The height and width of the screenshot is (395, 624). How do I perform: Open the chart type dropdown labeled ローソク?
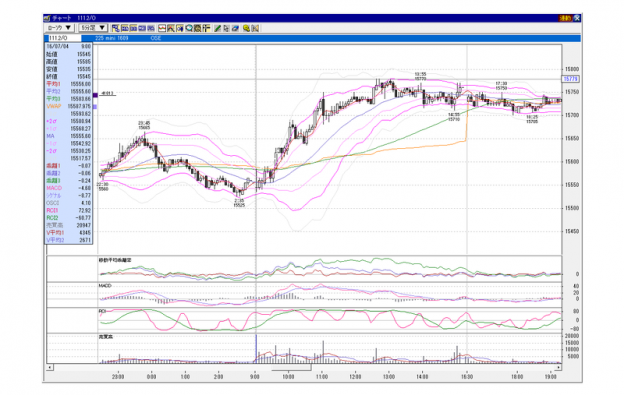(59, 28)
